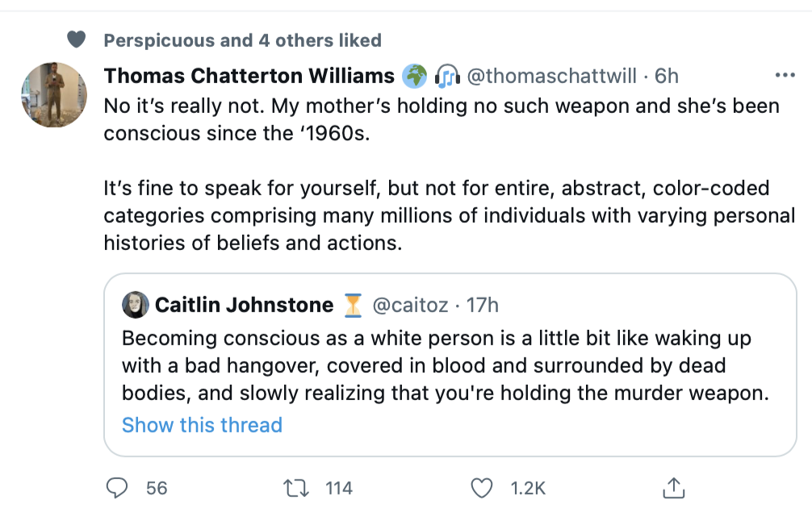812x513 pixels.
Task: Click the @caitoz handle
Action: click(x=410, y=305)
